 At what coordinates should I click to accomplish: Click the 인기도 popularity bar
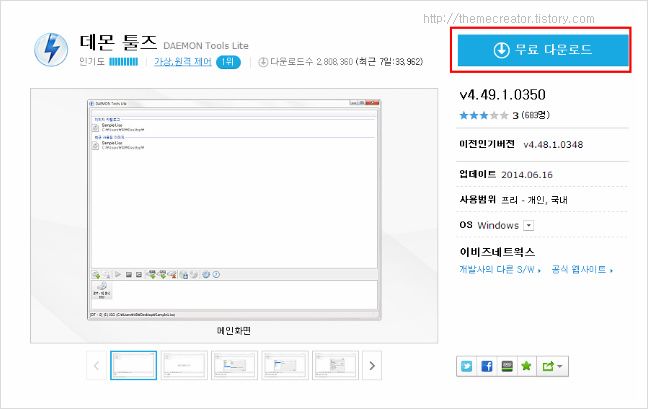[x=124, y=62]
